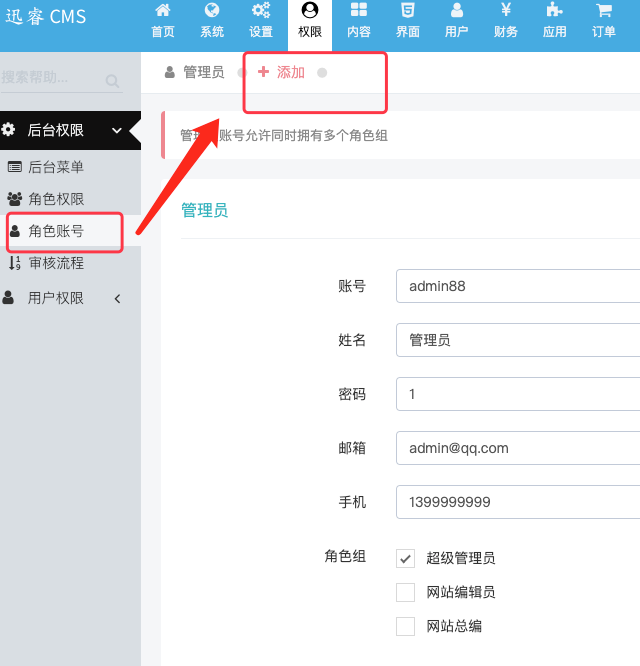Open the 财务 yen icon

coord(506,9)
